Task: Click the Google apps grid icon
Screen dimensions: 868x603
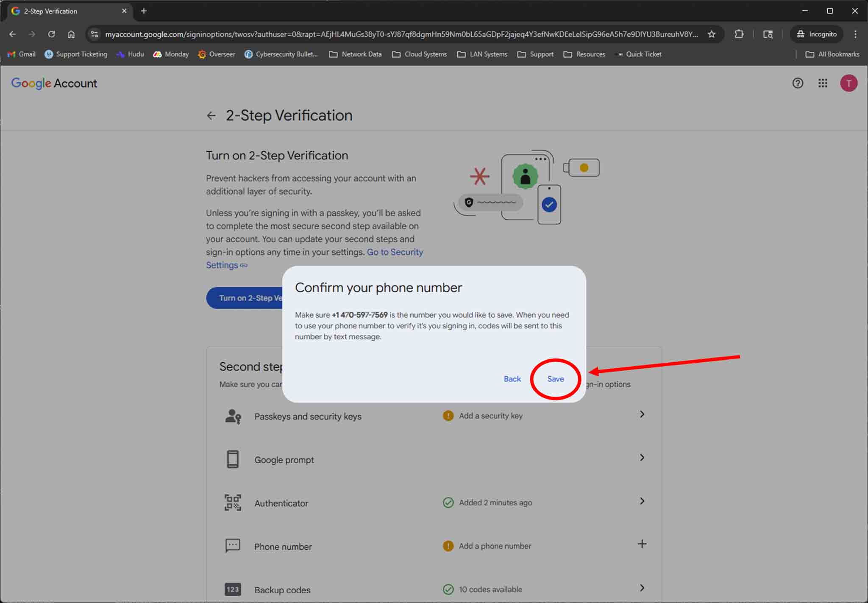Action: pyautogui.click(x=823, y=83)
